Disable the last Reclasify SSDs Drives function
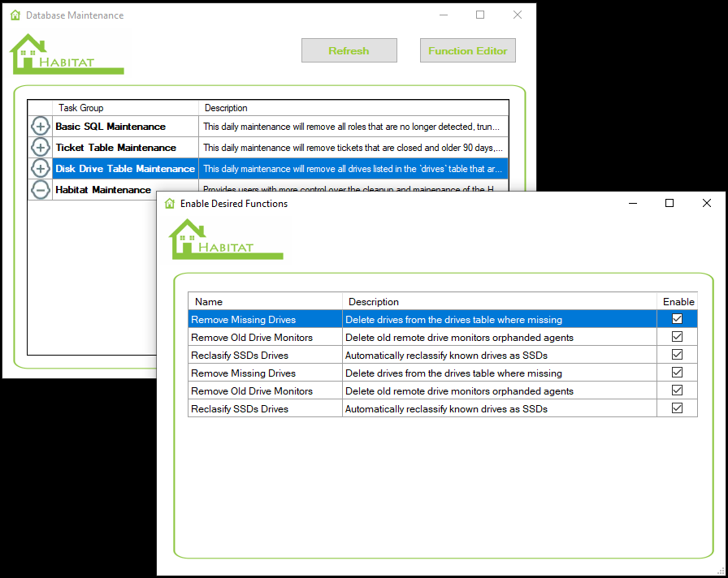This screenshot has height=578, width=728. click(x=677, y=408)
